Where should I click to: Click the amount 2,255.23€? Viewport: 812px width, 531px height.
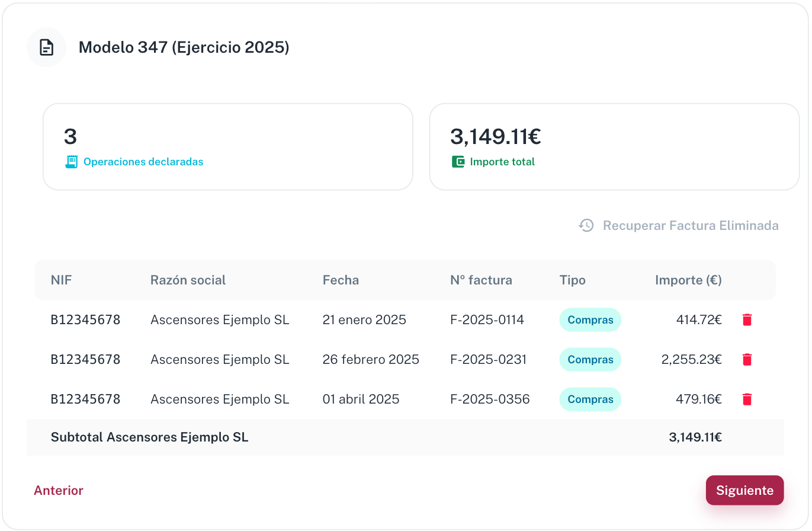coord(692,360)
